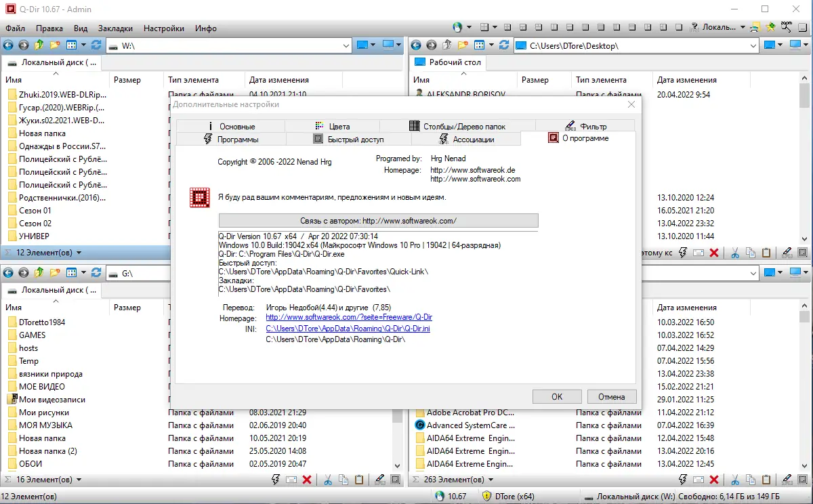The image size is (813, 504).
Task: Open the Закладки menu
Action: click(115, 28)
